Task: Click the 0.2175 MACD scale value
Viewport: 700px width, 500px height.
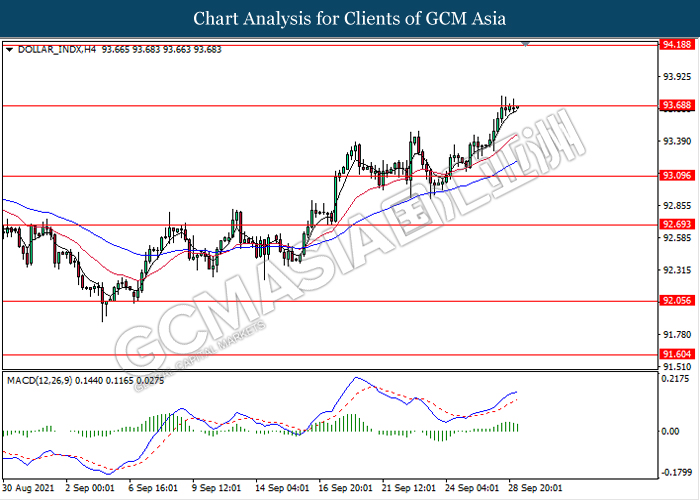Action: click(x=677, y=379)
